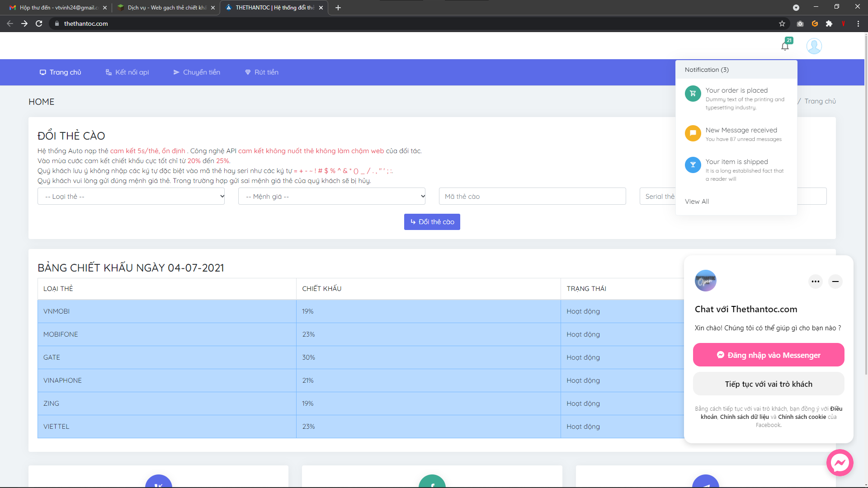Expand the Loại thẻ dropdown
The image size is (868, 488).
tap(131, 196)
